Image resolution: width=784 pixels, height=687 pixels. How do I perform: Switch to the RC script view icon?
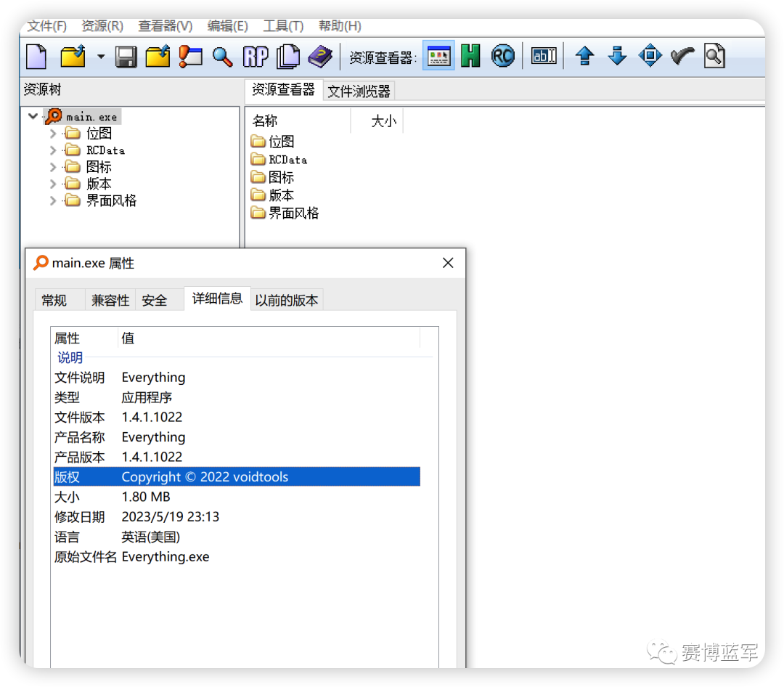502,55
